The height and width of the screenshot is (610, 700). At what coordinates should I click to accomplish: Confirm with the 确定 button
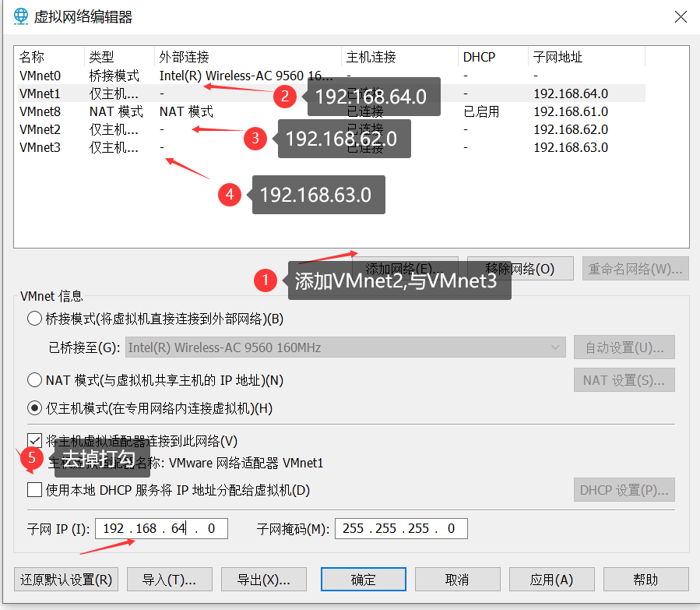pos(364,579)
